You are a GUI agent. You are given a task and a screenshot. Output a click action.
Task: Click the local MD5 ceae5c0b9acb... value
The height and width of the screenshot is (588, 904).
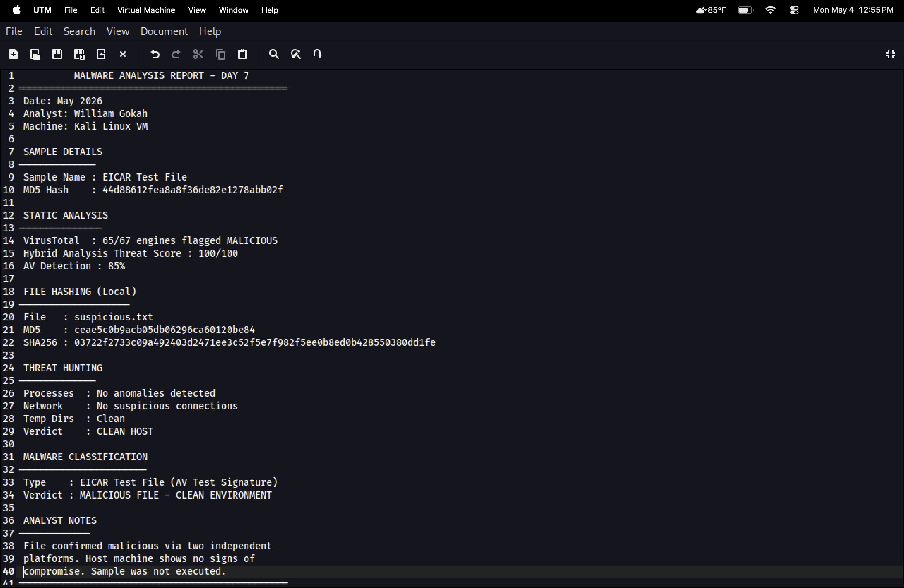click(x=164, y=330)
